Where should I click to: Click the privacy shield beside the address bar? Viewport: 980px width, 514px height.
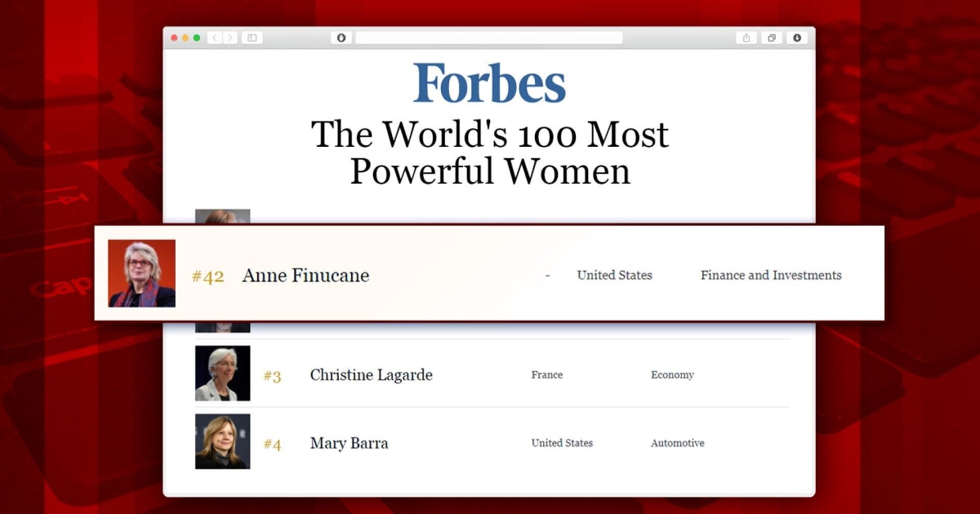pos(341,37)
